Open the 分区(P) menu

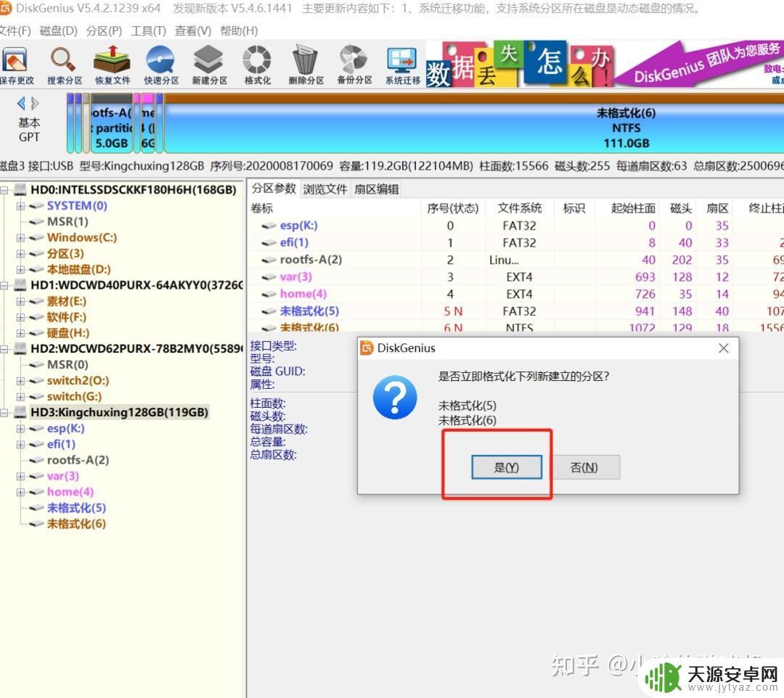(104, 31)
